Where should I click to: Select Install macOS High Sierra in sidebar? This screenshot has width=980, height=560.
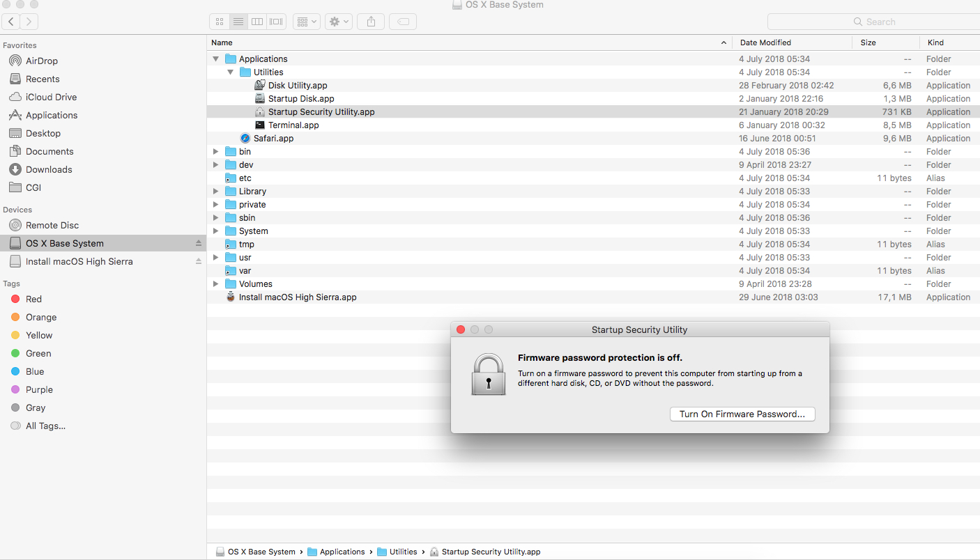click(x=79, y=261)
